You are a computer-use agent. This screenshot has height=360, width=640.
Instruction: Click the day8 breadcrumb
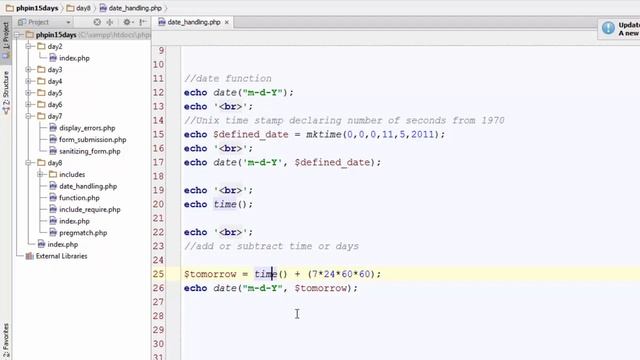point(83,8)
